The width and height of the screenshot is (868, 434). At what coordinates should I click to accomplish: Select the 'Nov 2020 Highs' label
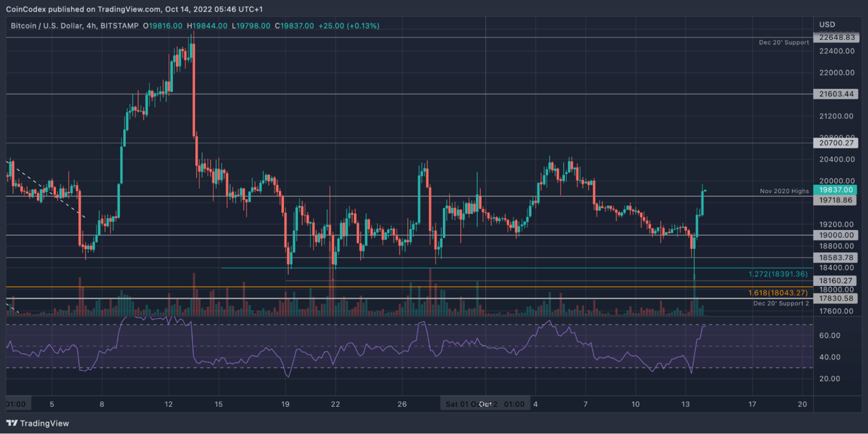pos(783,191)
